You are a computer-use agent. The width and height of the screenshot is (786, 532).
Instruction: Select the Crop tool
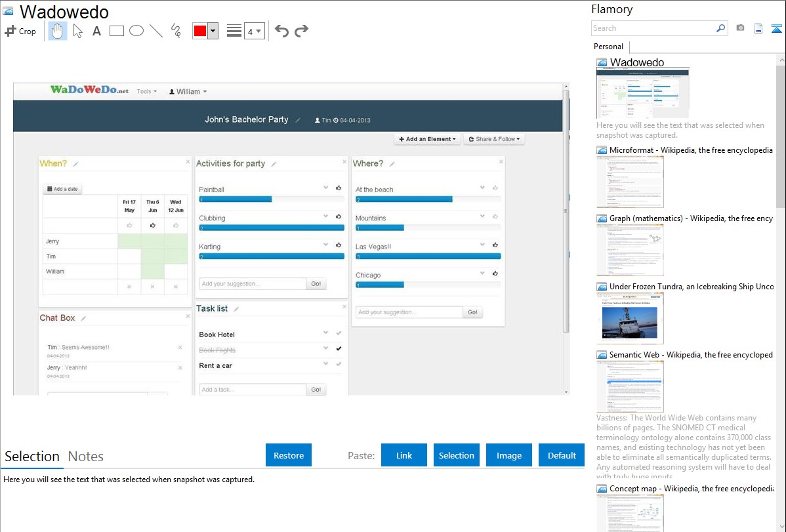tap(20, 31)
